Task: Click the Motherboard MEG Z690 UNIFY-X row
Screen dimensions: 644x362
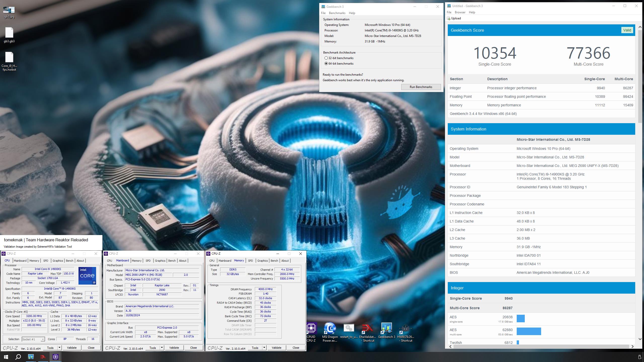Action: [x=541, y=166]
